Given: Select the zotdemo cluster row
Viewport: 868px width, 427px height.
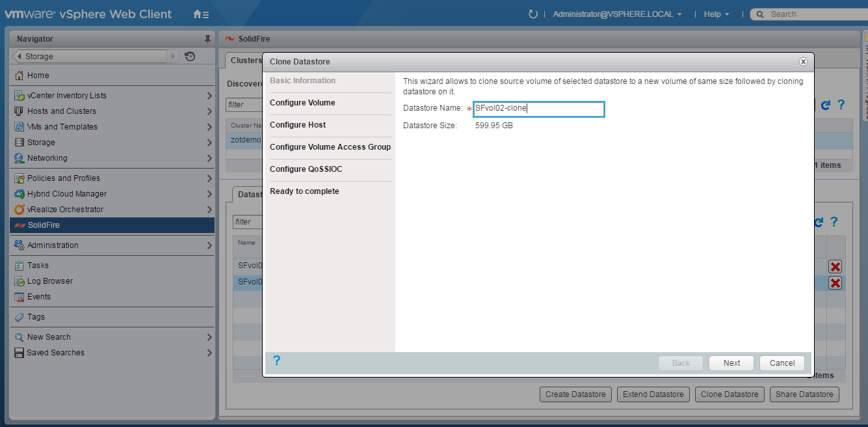Looking at the screenshot, I should [245, 140].
